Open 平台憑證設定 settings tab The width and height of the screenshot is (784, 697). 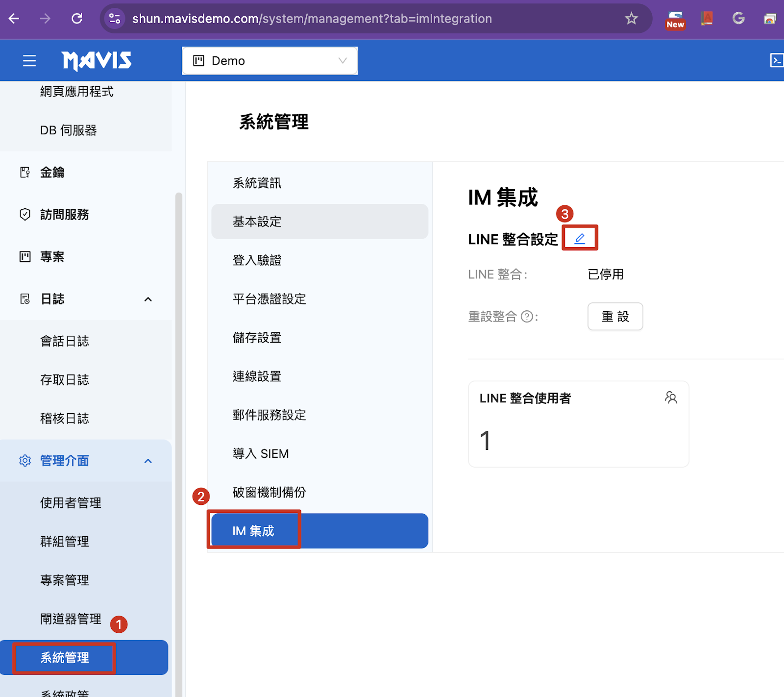point(319,299)
